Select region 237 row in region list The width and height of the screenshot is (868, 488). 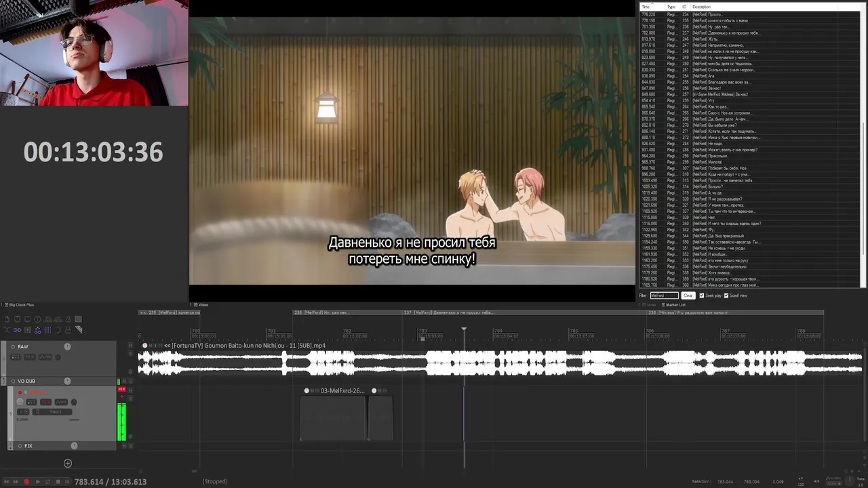pyautogui.click(x=749, y=33)
